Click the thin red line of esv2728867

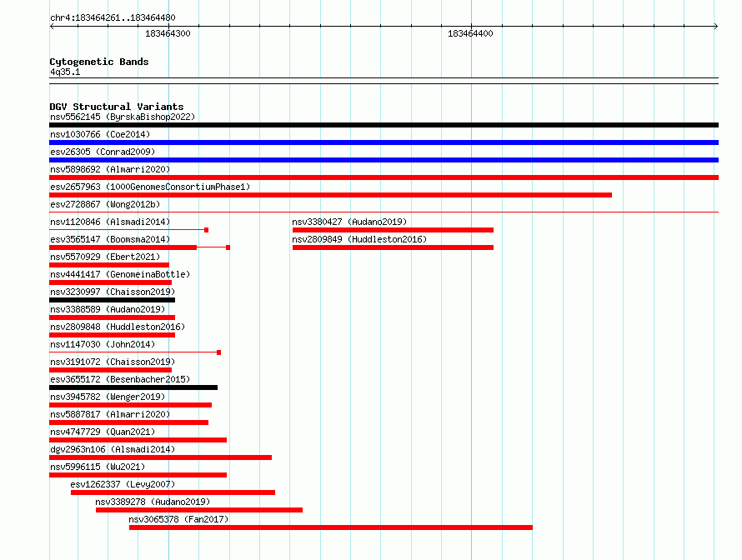[384, 212]
